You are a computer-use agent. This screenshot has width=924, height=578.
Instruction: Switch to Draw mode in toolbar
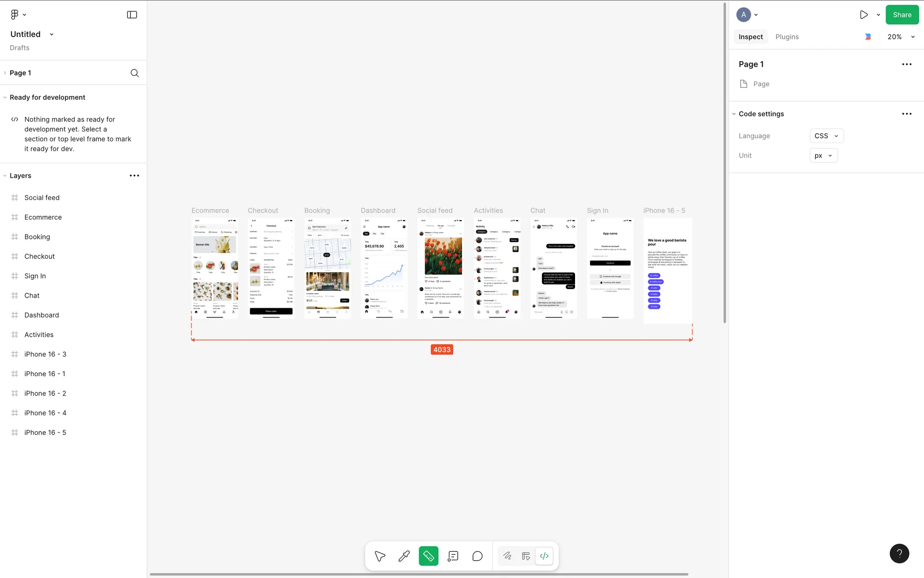pyautogui.click(x=507, y=556)
